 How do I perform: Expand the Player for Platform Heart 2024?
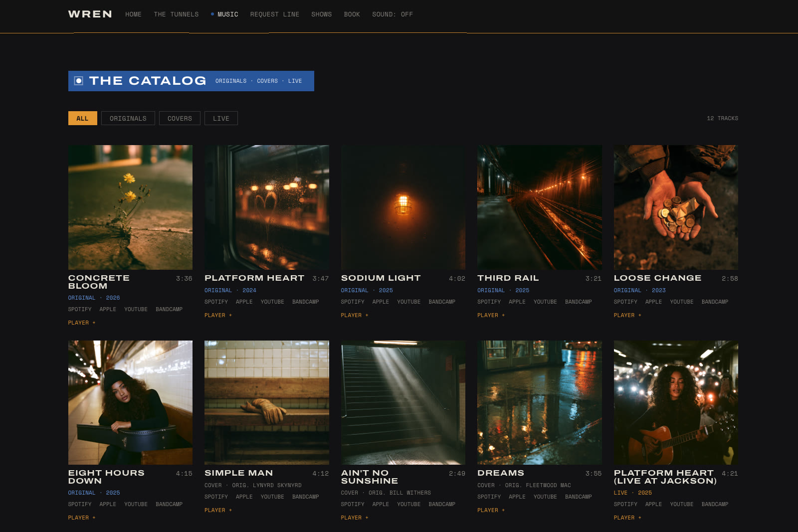[x=218, y=315]
